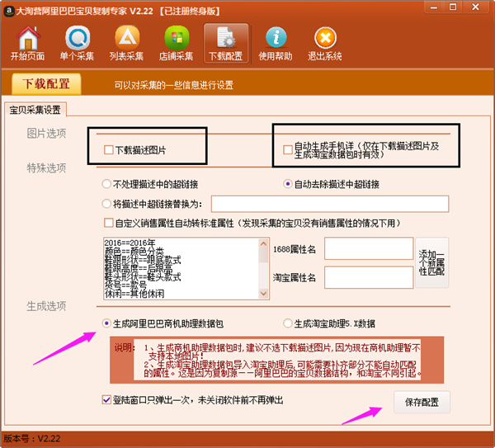Viewport: 495px width, 448px height.
Task: Switch to the 宝贝采集设置 tab
Action: [x=35, y=110]
